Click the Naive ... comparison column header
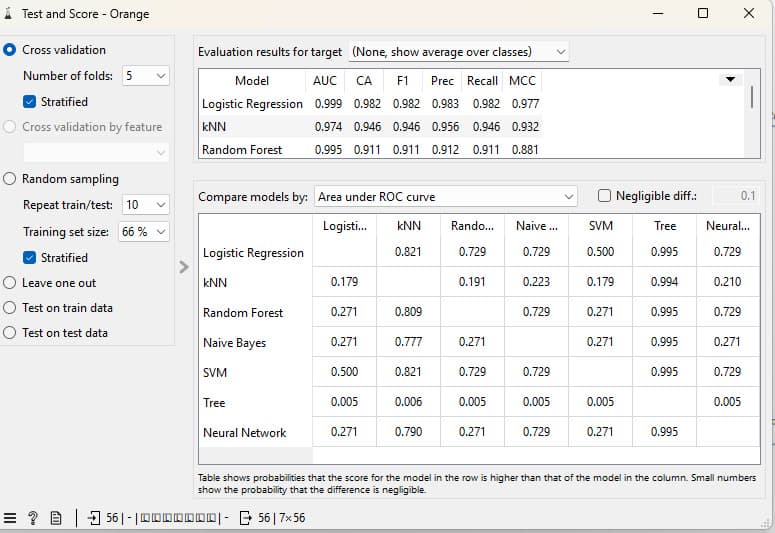The height and width of the screenshot is (533, 775). (537, 226)
